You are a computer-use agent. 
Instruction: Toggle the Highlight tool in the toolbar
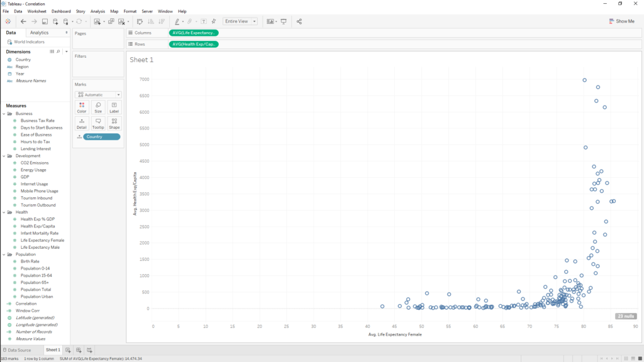coord(177,21)
